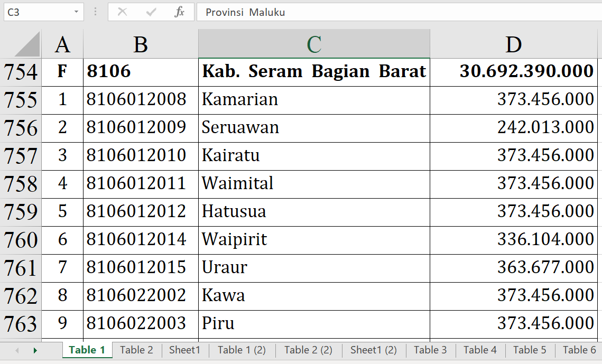This screenshot has height=364, width=602.
Task: Open the Name Box dropdown arrow
Action: pos(77,12)
